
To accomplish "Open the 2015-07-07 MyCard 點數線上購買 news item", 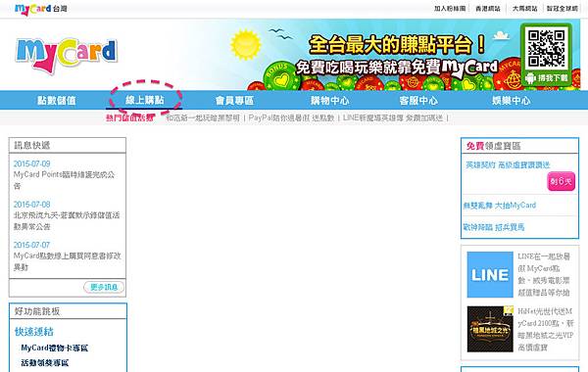I will [x=67, y=261].
